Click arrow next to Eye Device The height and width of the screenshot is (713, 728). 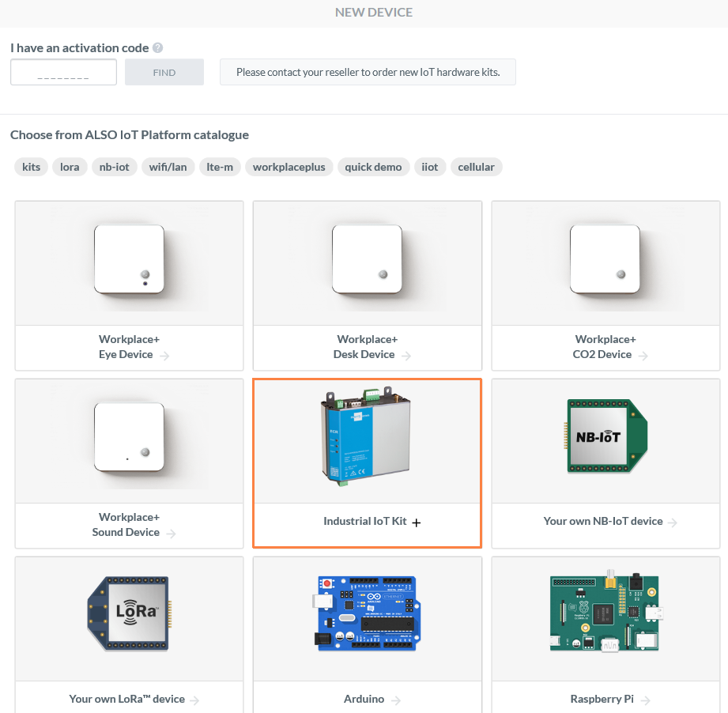pyautogui.click(x=164, y=356)
